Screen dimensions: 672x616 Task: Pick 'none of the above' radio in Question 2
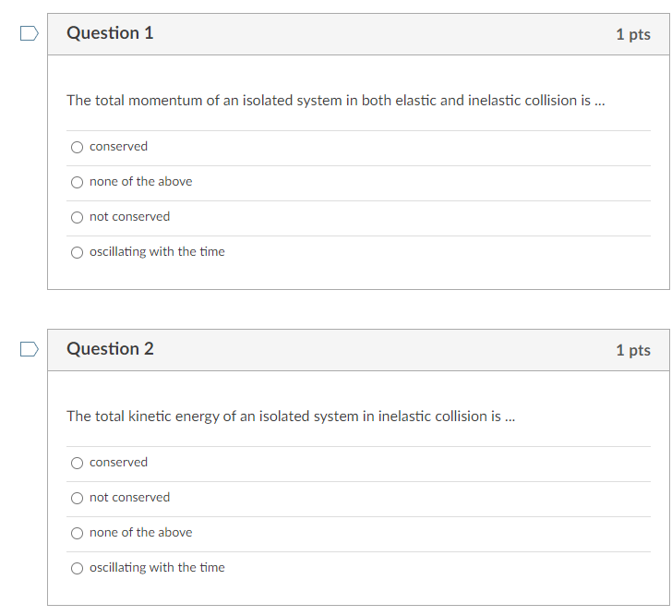click(x=78, y=533)
